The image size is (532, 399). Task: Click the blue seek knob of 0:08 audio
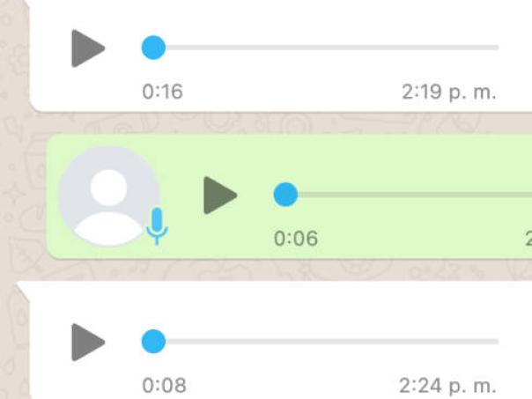[x=153, y=342]
